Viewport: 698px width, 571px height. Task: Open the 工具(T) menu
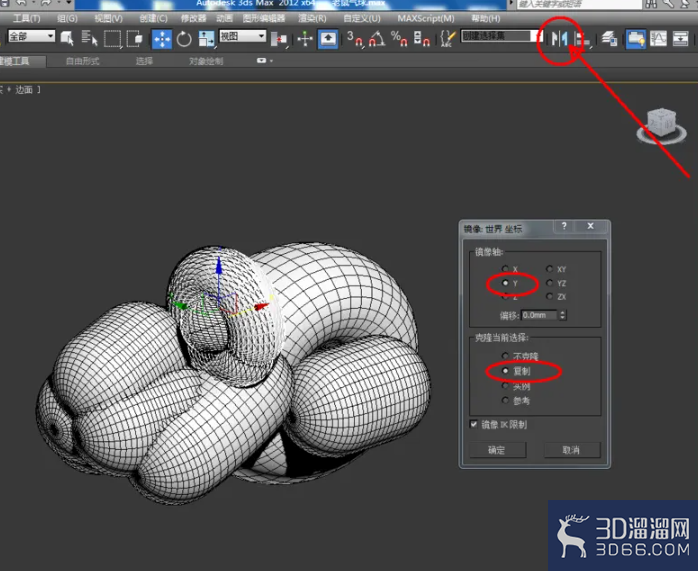tap(26, 18)
